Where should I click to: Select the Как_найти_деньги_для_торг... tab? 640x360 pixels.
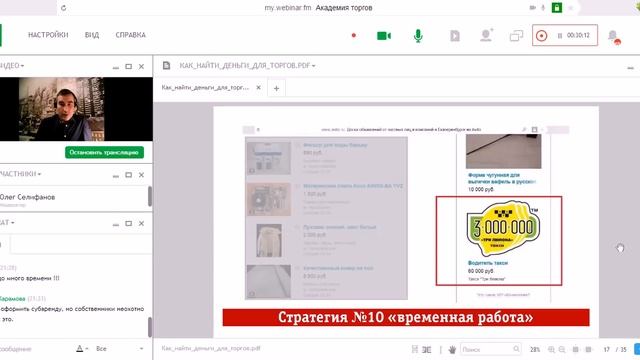click(x=205, y=87)
